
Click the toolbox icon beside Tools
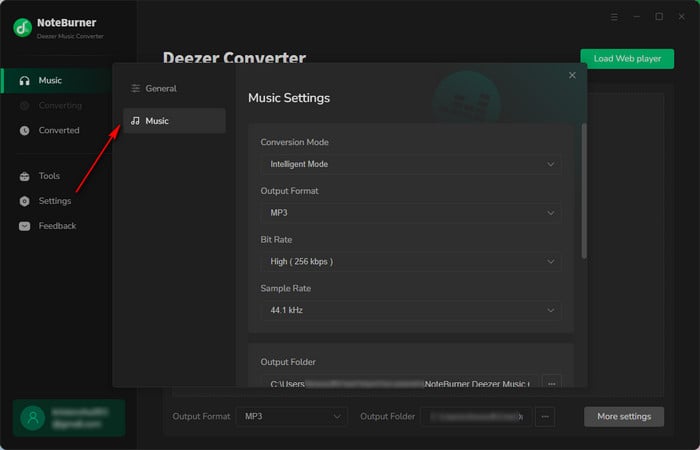[25, 176]
